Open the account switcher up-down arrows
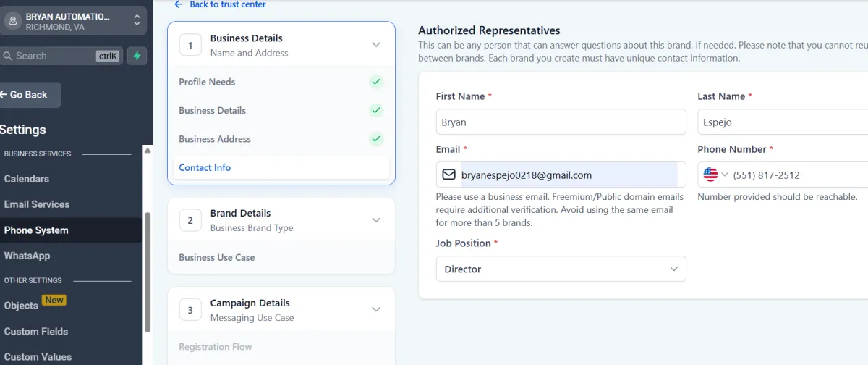Viewport: 868px width, 365px height. [137, 21]
